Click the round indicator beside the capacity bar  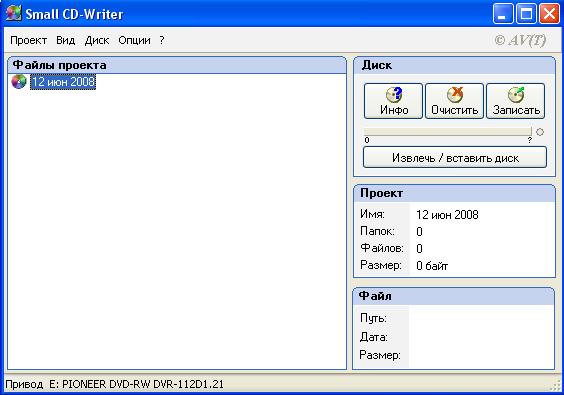click(540, 132)
